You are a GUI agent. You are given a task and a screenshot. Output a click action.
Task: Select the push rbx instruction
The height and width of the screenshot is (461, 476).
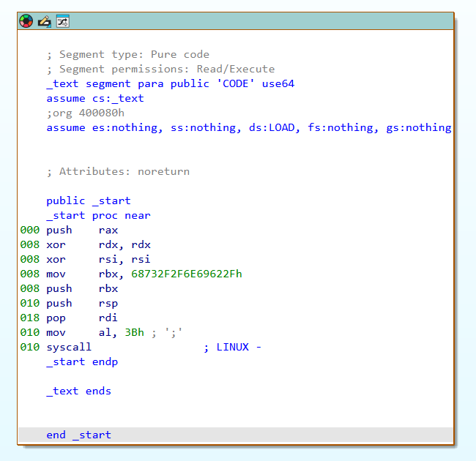tap(82, 288)
